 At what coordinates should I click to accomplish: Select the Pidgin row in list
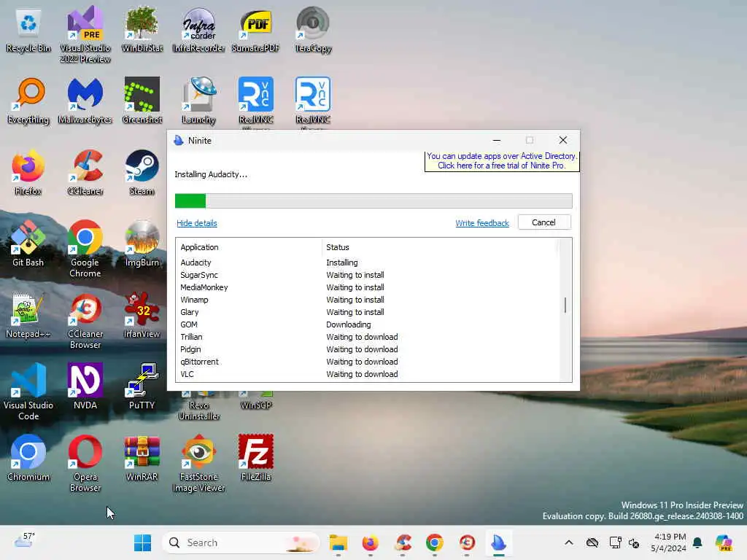(367, 349)
